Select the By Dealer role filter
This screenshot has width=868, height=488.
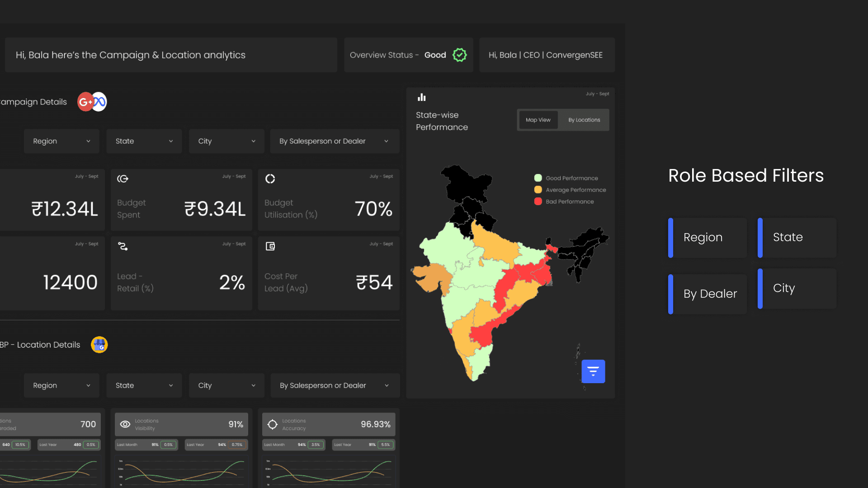click(708, 294)
